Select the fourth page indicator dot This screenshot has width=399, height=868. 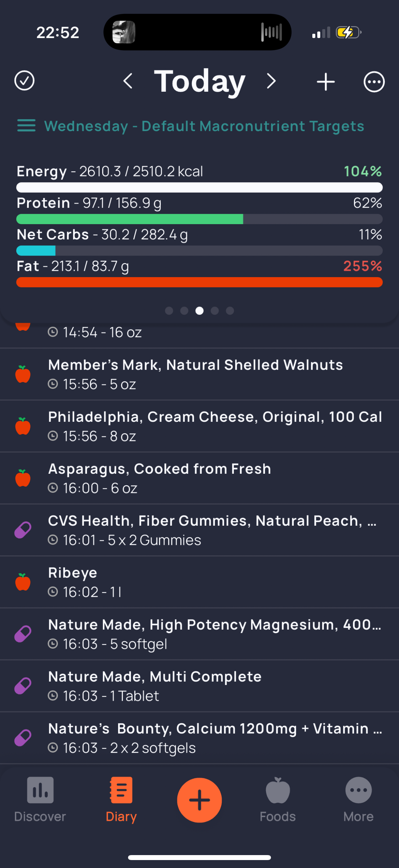pyautogui.click(x=214, y=311)
